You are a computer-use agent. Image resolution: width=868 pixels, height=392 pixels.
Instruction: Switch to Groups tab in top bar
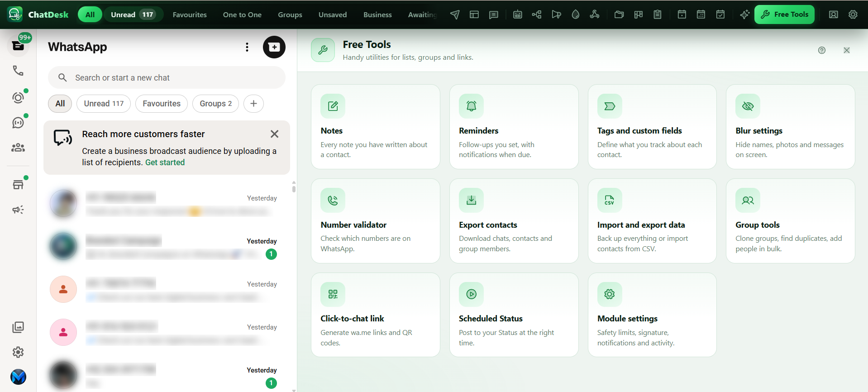coord(290,14)
